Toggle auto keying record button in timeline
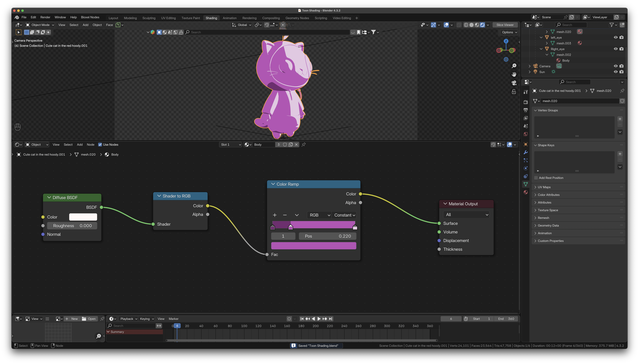Image resolution: width=639 pixels, height=364 pixels. pyautogui.click(x=289, y=319)
